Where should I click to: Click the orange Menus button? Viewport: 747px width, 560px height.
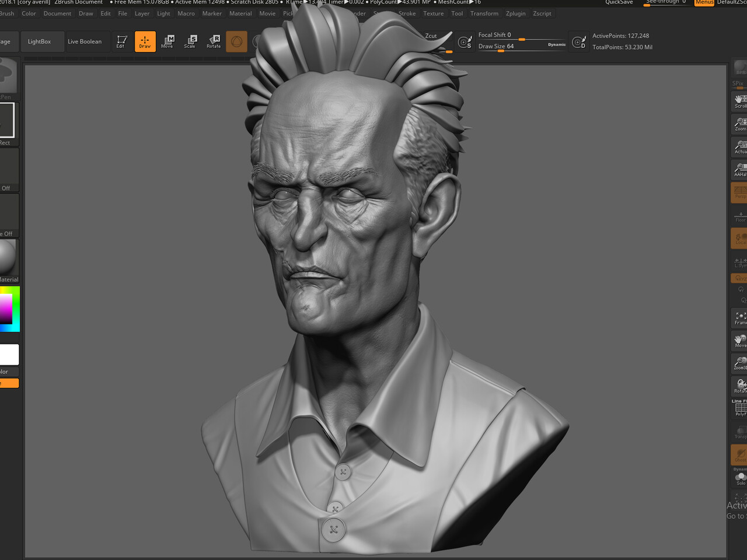pyautogui.click(x=704, y=2)
